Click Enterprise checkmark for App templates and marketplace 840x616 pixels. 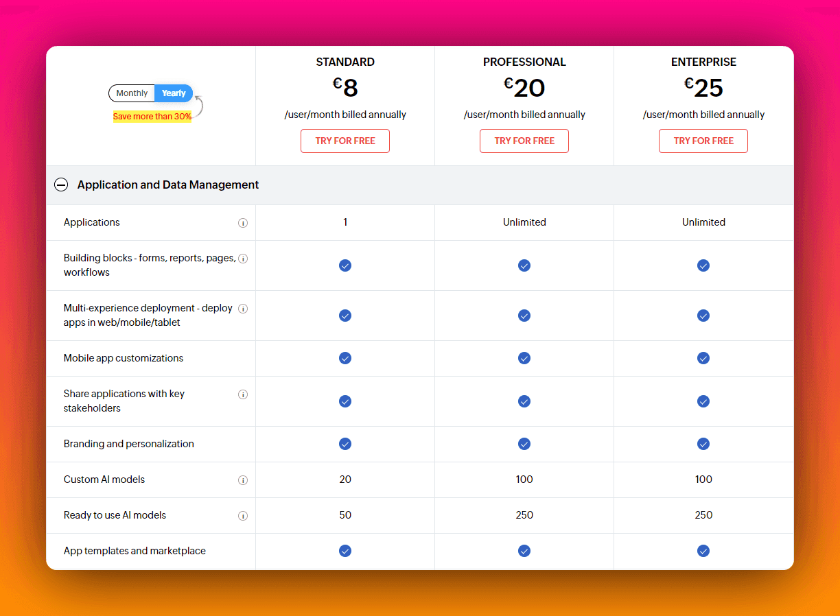(703, 551)
